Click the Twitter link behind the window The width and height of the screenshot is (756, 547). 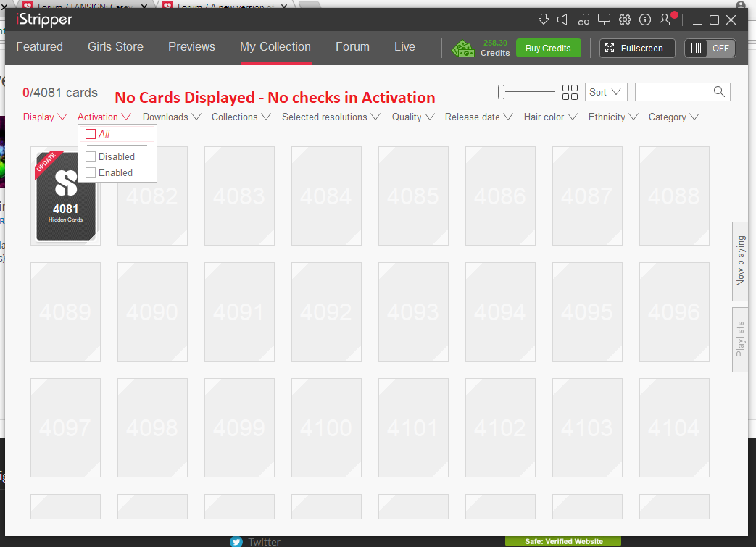(x=264, y=542)
